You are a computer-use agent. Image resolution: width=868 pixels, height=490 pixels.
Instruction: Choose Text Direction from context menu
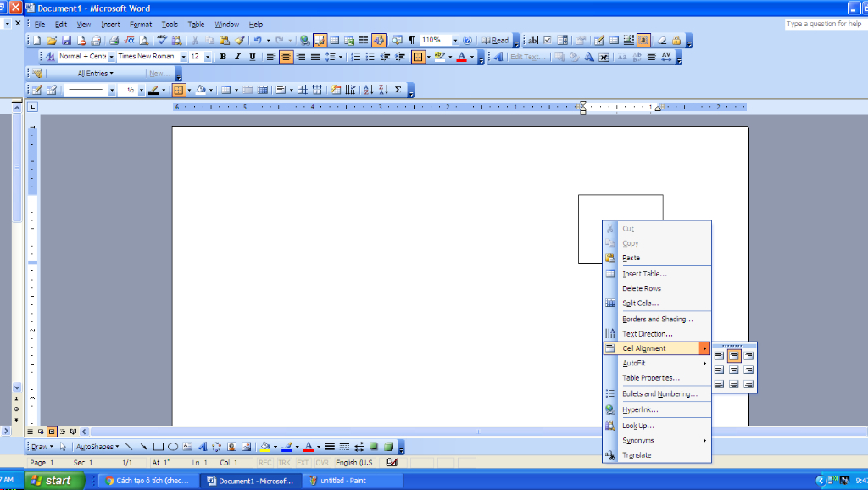[657, 334]
